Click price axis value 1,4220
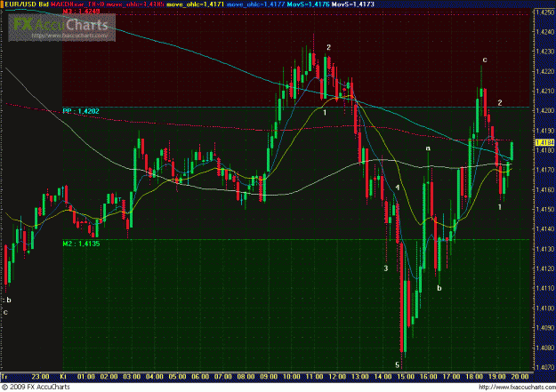556x392 pixels. (x=545, y=72)
